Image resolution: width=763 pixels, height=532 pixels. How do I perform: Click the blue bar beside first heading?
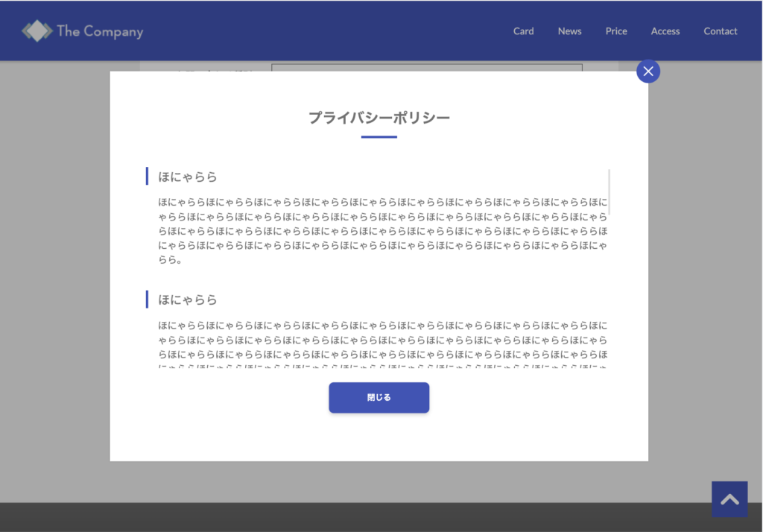(x=147, y=177)
